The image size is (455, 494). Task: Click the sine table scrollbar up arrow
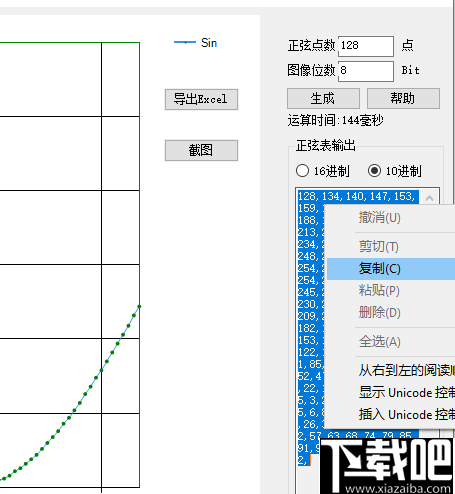tap(429, 198)
